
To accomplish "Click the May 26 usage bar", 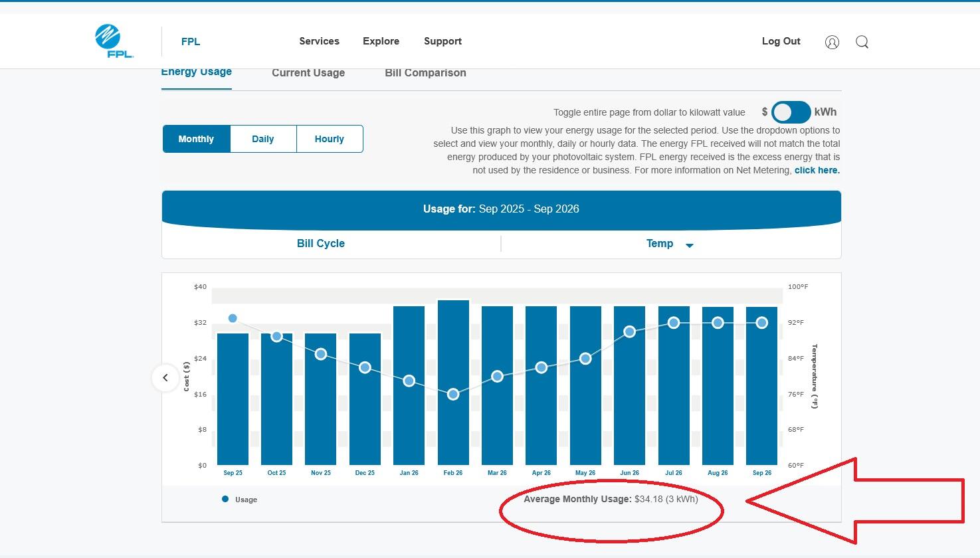I will (x=585, y=385).
